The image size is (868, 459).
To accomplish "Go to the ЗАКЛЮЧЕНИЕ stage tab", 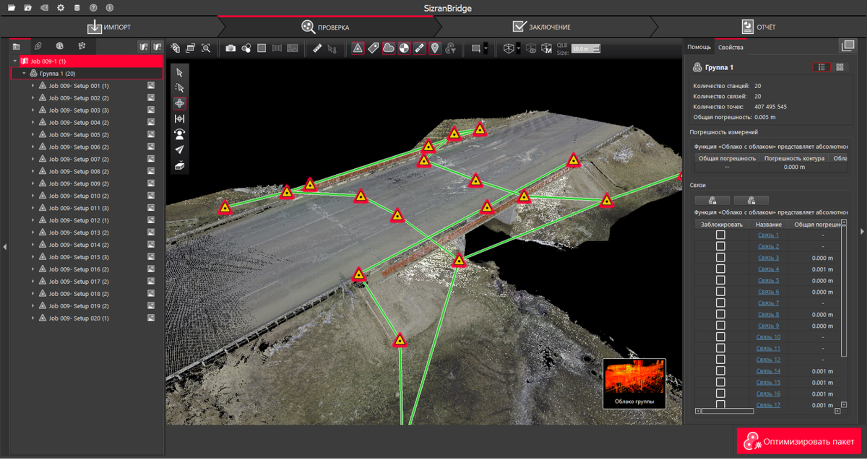I will (x=542, y=27).
